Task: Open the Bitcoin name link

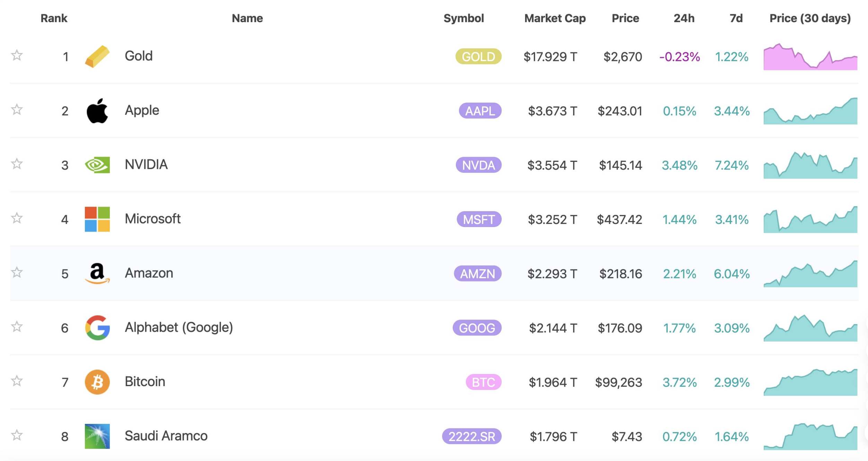Action: pyautogui.click(x=145, y=382)
